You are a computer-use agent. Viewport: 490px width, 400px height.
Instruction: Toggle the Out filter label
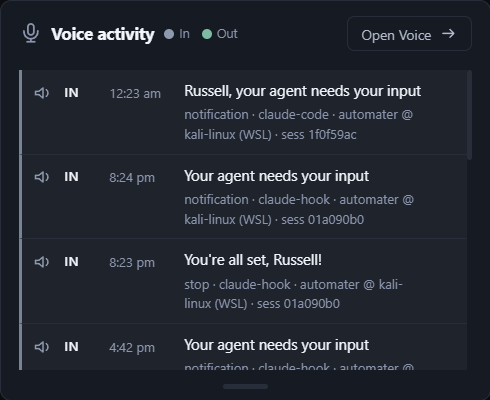(227, 34)
